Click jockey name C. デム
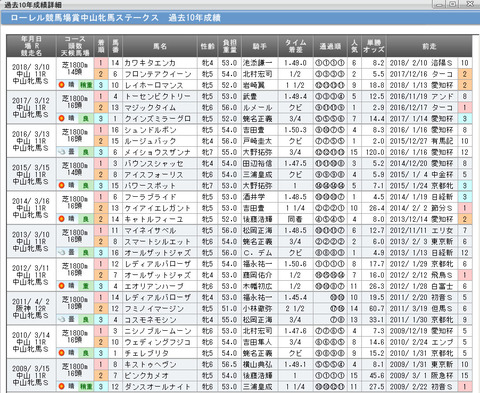The image size is (480, 393). pos(257,253)
